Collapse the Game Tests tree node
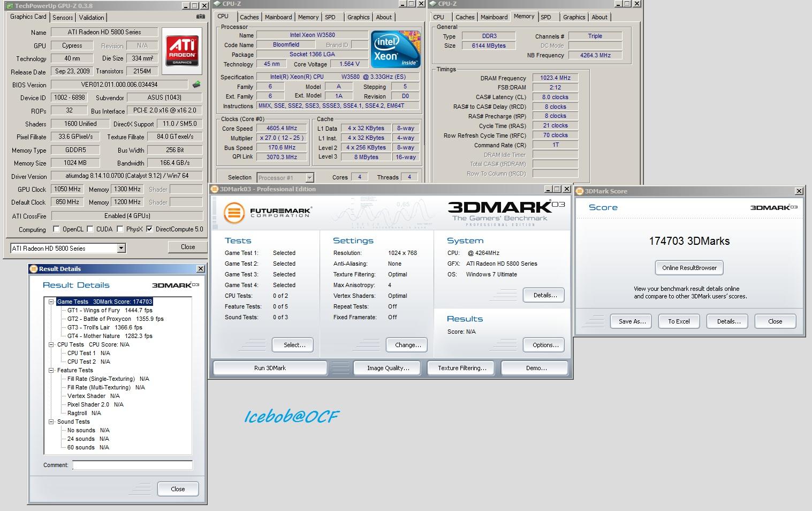 pyautogui.click(x=51, y=302)
